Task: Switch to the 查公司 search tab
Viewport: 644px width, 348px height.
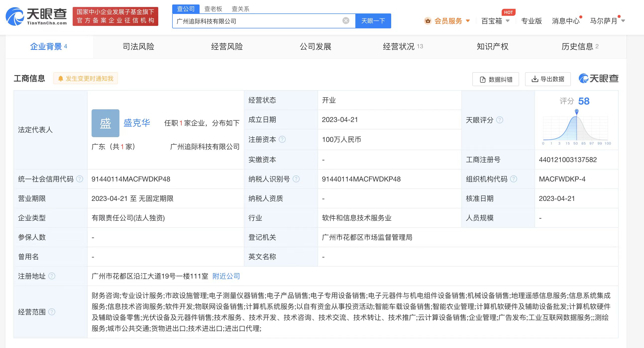Action: 186,9
